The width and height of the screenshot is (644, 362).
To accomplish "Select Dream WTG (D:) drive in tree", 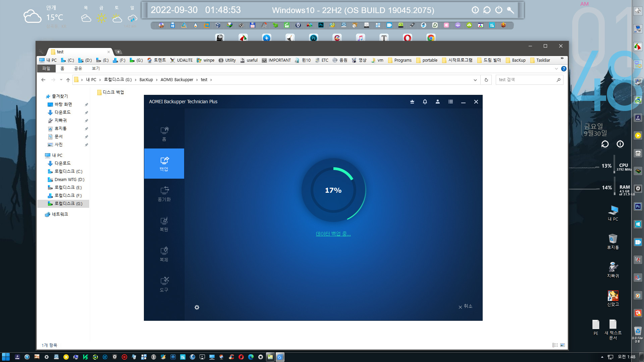I will [x=66, y=180].
